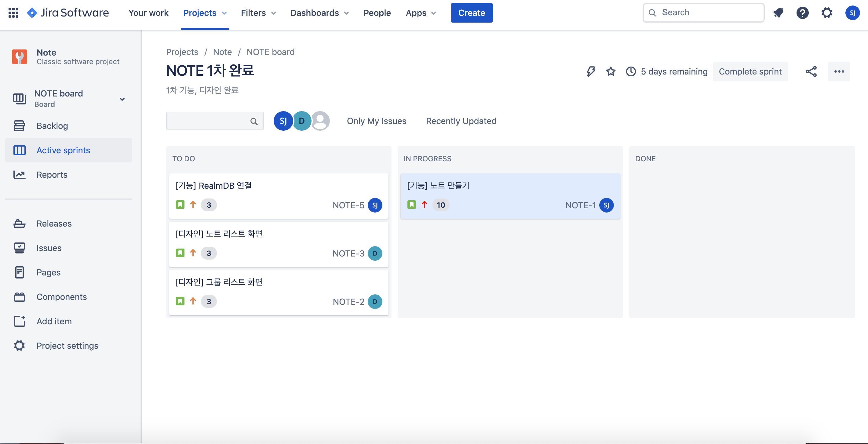Open the Atlassian apps grid
Image resolution: width=868 pixels, height=444 pixels.
(x=13, y=13)
